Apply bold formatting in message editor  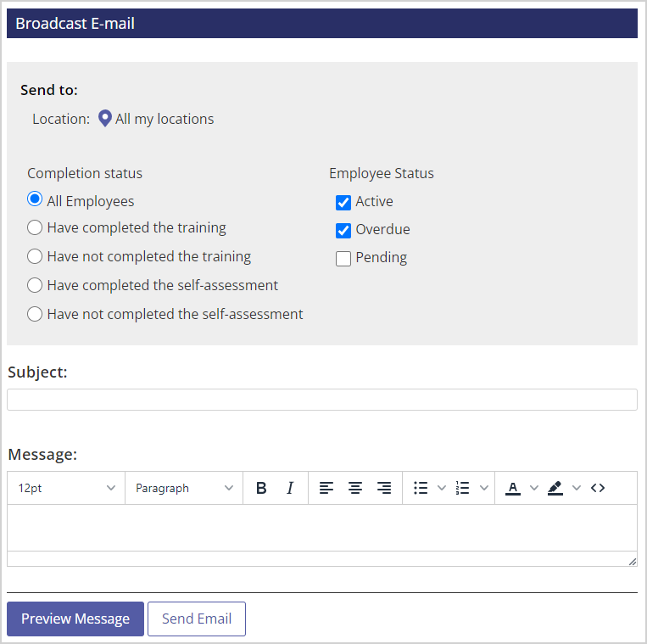261,488
